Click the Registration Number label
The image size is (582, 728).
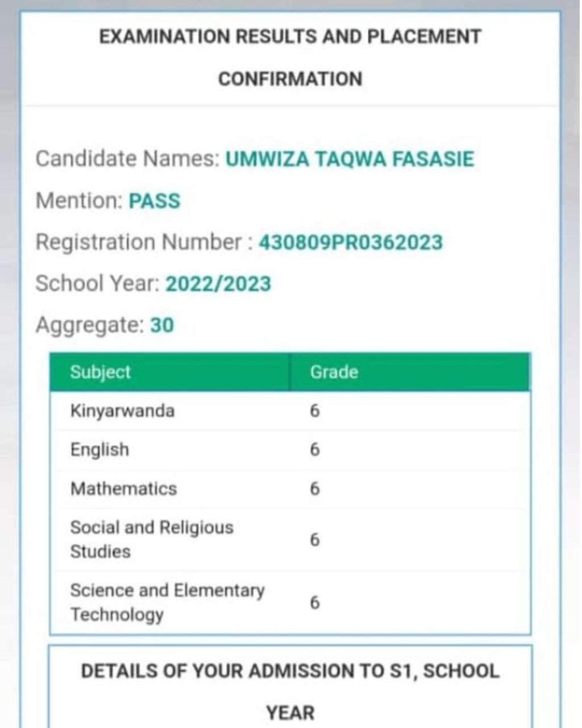click(139, 242)
